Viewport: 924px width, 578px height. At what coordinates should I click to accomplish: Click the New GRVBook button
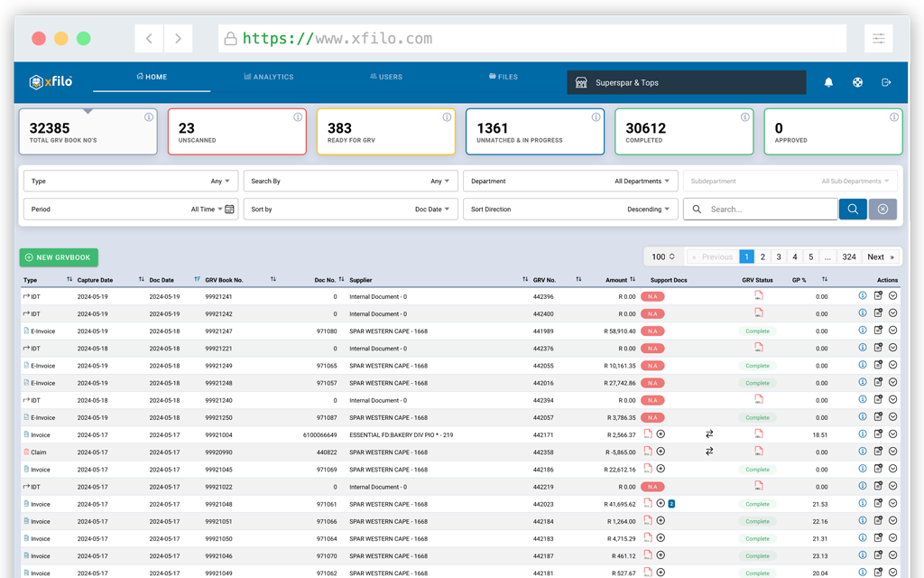tap(59, 257)
